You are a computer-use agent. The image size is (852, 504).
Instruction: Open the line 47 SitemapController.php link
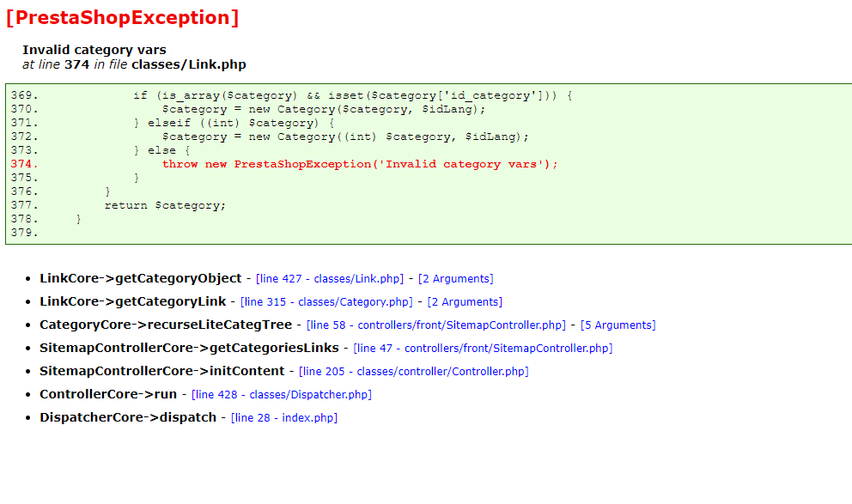click(x=483, y=348)
